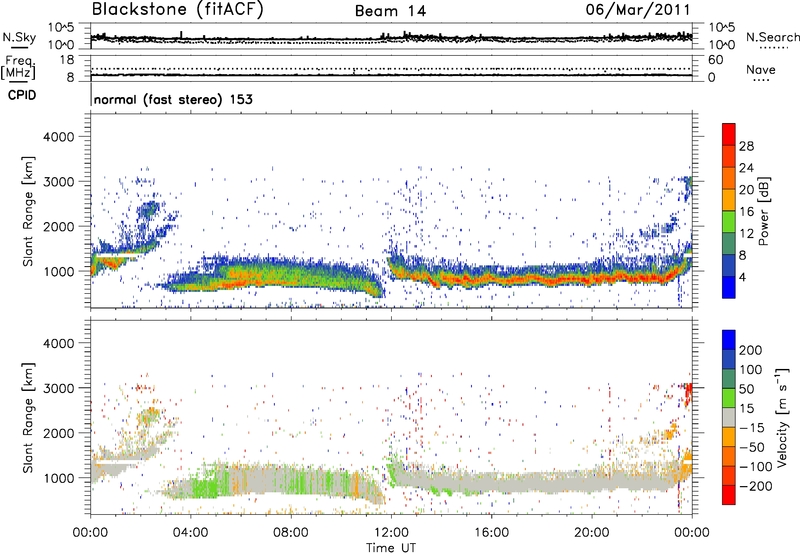Viewport: 800px width, 554px height.
Task: Click the light green segment of the power colorbar
Action: point(729,222)
